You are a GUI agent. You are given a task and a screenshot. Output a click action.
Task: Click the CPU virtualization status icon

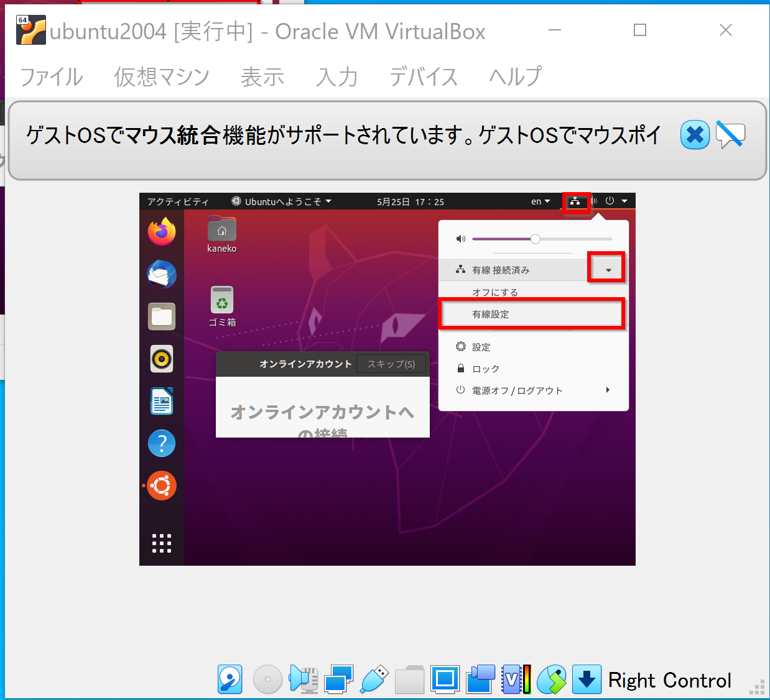(516, 679)
